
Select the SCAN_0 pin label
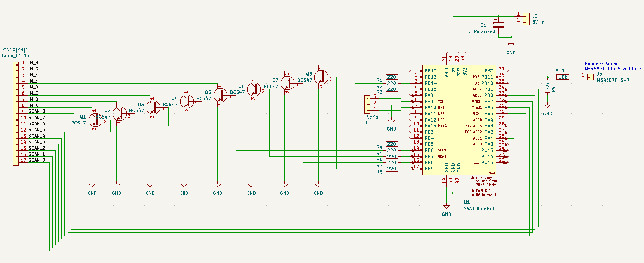(37, 160)
